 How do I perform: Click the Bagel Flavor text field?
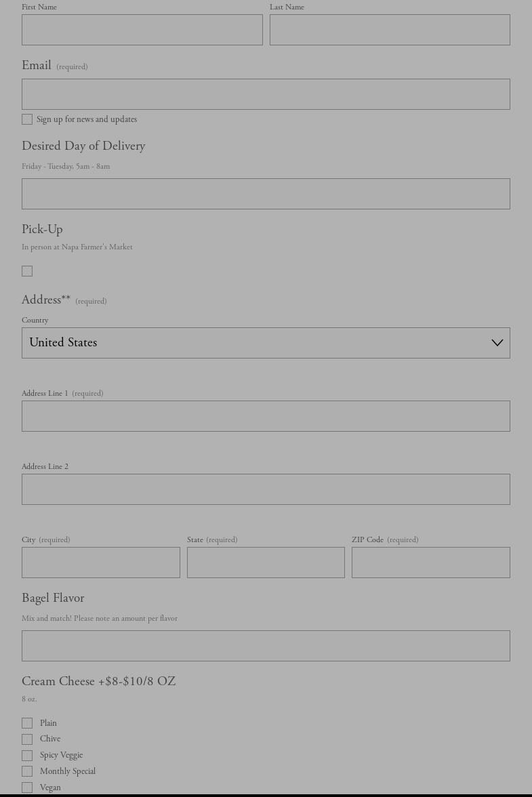pyautogui.click(x=266, y=646)
